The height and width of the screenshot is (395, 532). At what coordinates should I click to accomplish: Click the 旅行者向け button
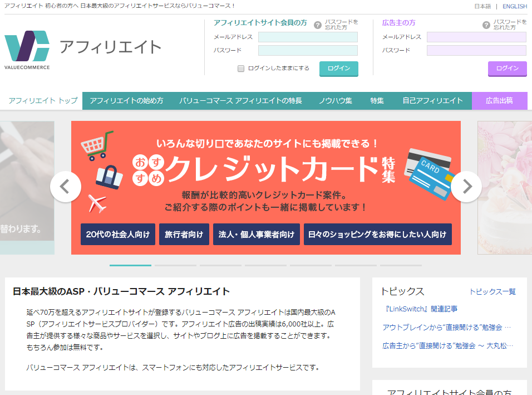point(184,235)
